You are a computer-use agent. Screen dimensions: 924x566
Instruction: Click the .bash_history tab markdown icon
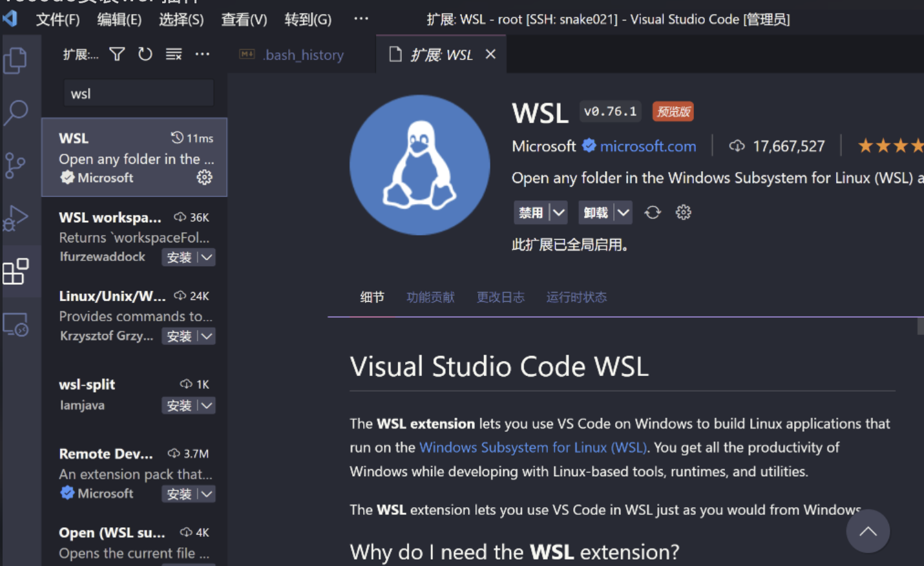(x=247, y=54)
